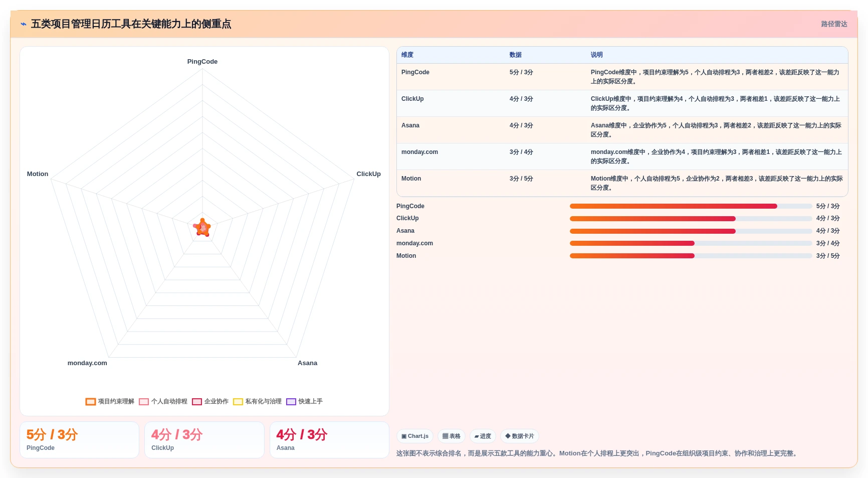Click the 说明 table column header
Image resolution: width=868 pixels, height=478 pixels.
(596, 55)
